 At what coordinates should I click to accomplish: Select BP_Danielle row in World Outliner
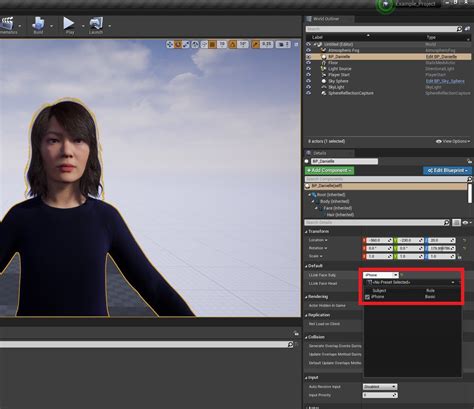[388, 57]
